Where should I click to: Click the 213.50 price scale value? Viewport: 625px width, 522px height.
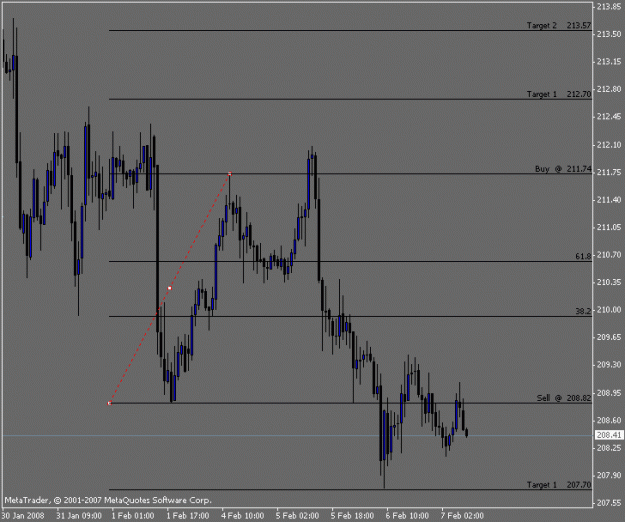(x=609, y=34)
